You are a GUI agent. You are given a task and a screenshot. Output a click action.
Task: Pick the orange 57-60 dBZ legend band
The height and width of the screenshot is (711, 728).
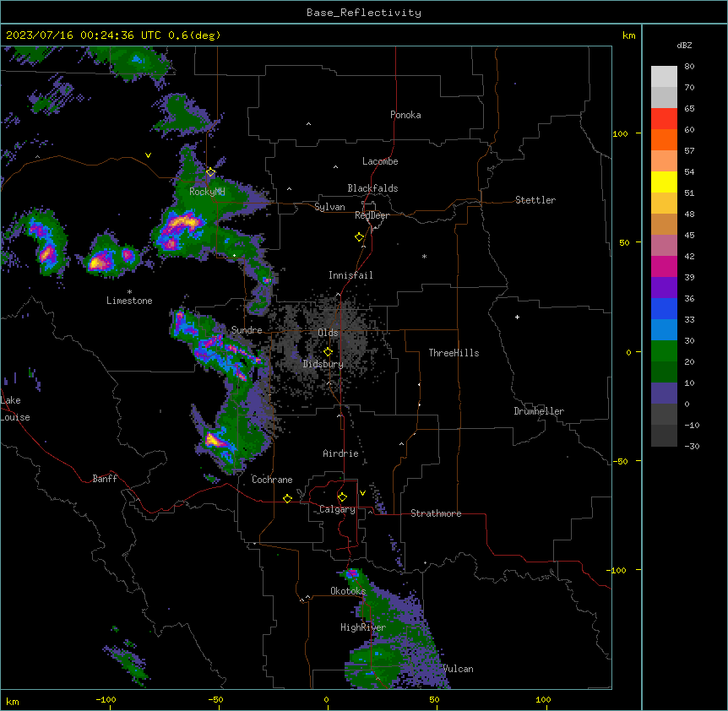click(664, 139)
